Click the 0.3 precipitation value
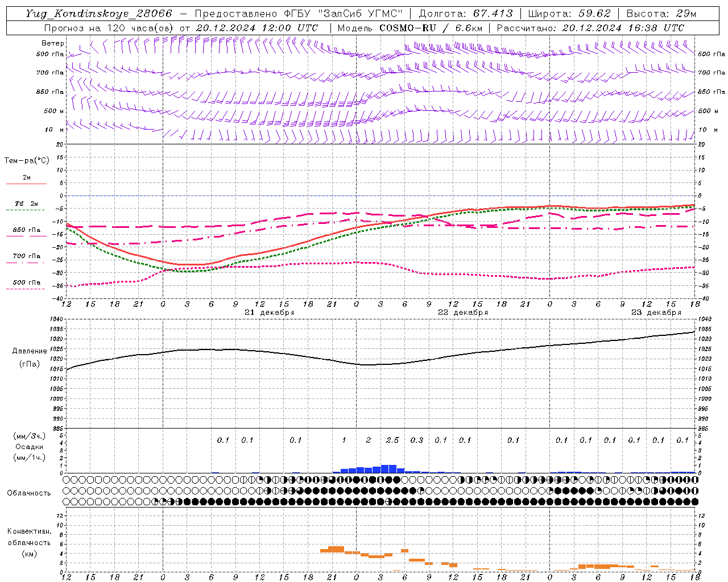This screenshot has width=728, height=582. (417, 440)
